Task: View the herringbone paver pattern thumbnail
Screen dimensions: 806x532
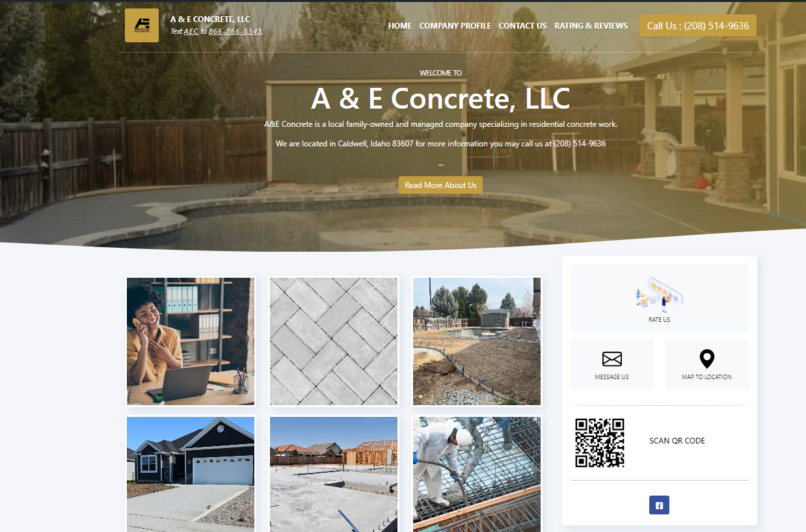Action: click(x=333, y=341)
